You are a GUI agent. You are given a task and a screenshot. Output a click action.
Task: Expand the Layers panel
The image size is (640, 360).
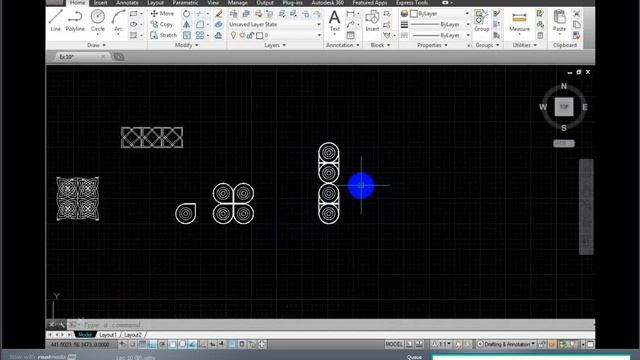275,45
